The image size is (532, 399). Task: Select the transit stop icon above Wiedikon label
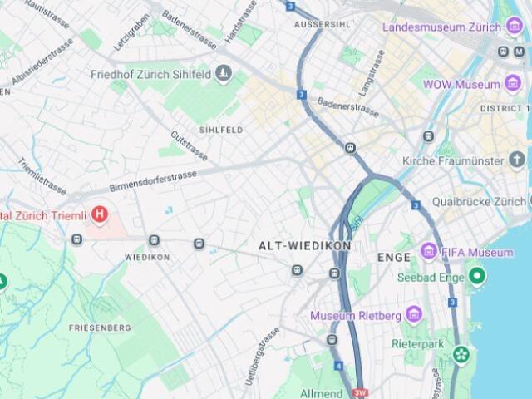pyautogui.click(x=155, y=240)
